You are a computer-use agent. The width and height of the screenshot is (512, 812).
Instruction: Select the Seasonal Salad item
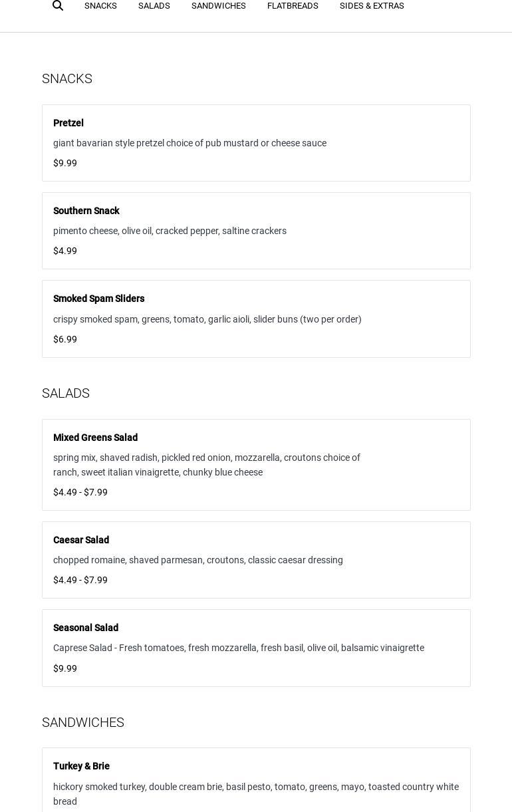(x=86, y=628)
